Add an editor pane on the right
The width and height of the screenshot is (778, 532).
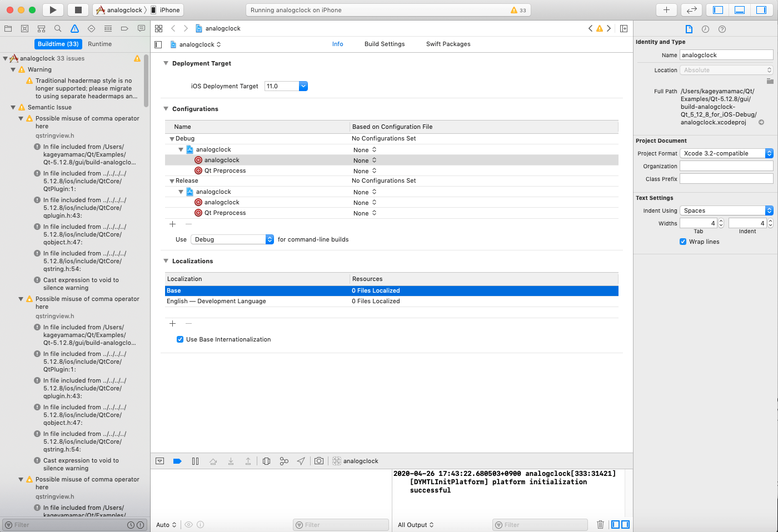click(x=624, y=28)
